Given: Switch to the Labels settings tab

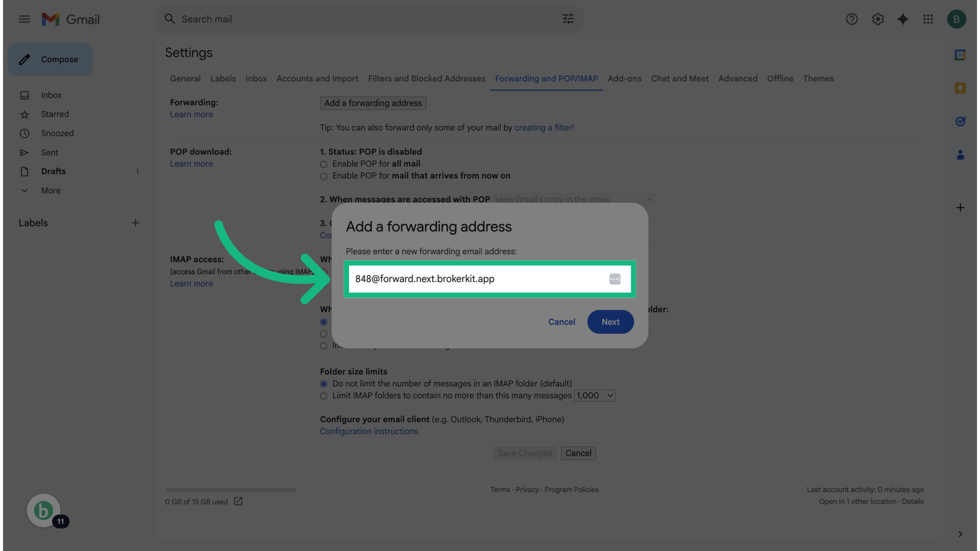Looking at the screenshot, I should [x=223, y=79].
